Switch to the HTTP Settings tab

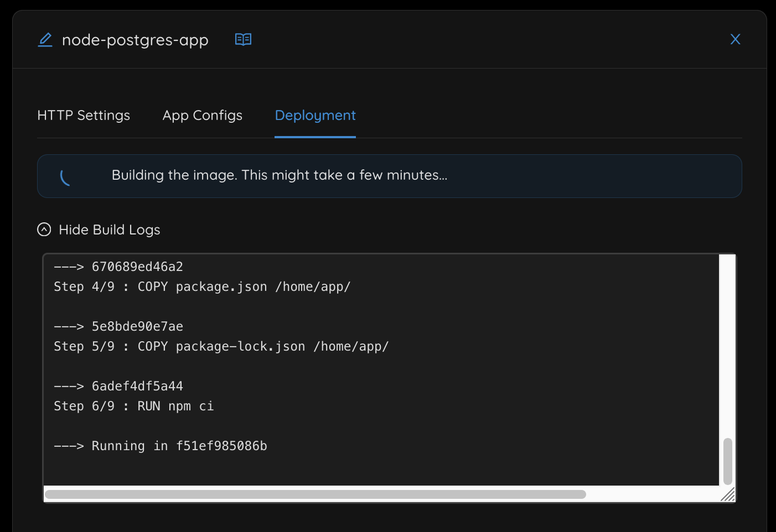tap(83, 115)
